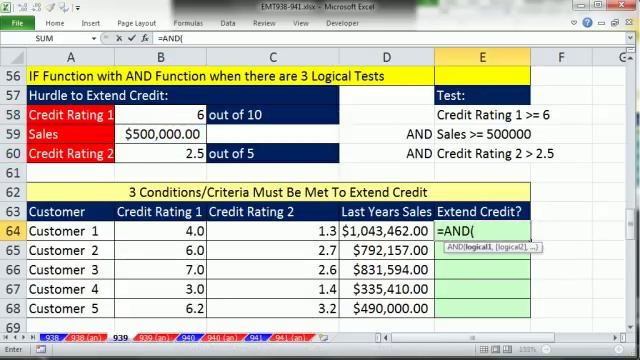The height and width of the screenshot is (360, 640).
Task: Switch to the Developer ribbon tab
Action: (x=342, y=23)
